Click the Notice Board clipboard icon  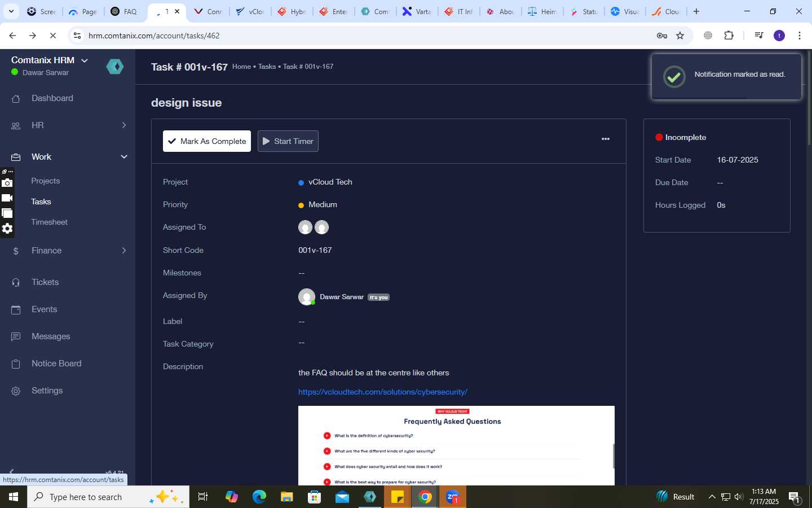[16, 364]
